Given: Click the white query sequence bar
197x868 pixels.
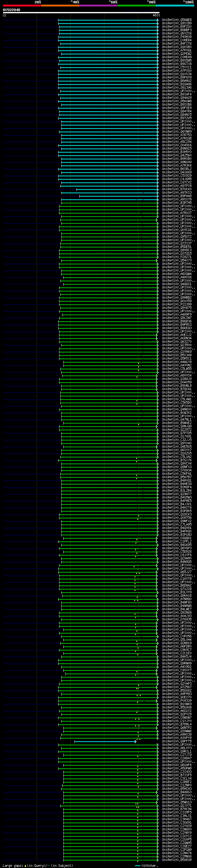Looking at the screenshot, I should 81,12.
